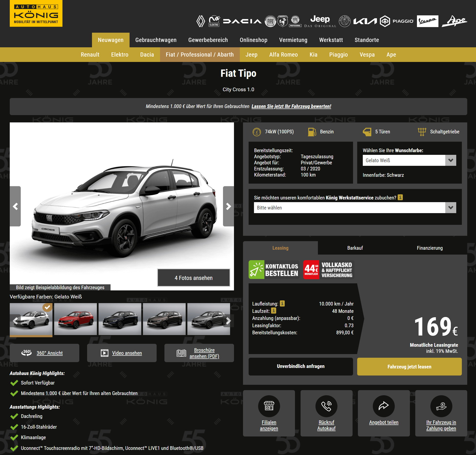Image resolution: width=476 pixels, height=455 pixels.
Task: Select the red car color thumbnail
Action: [x=75, y=319]
